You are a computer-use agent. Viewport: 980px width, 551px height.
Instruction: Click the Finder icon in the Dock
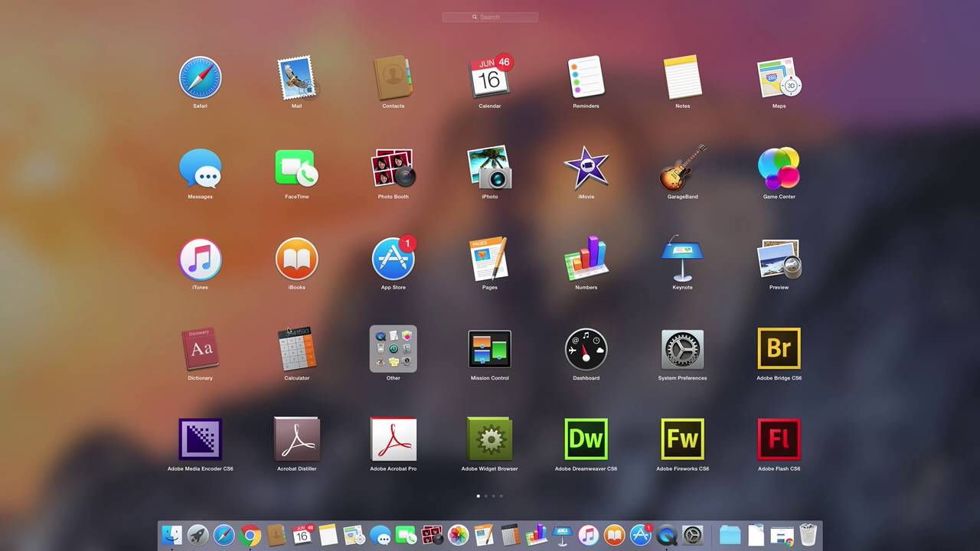click(x=171, y=535)
